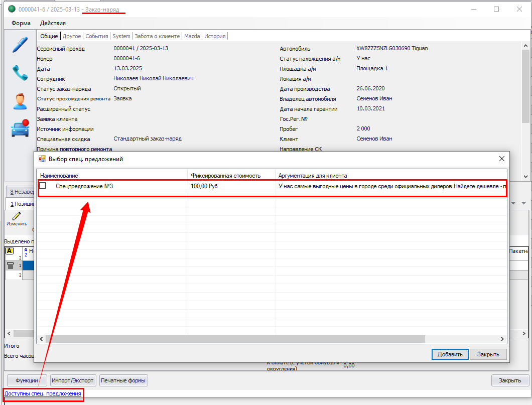This screenshot has width=532, height=405.
Task: Open the client person icon in sidebar
Action: (20, 101)
